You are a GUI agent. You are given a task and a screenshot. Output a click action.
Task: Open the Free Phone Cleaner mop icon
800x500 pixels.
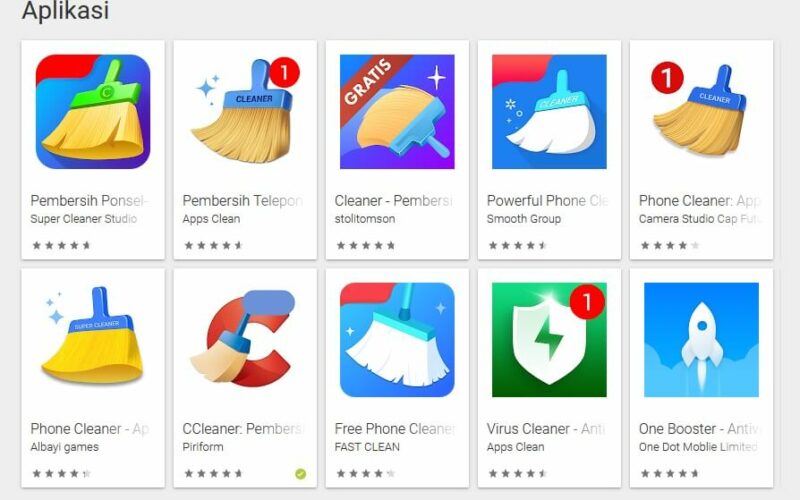[x=397, y=340]
